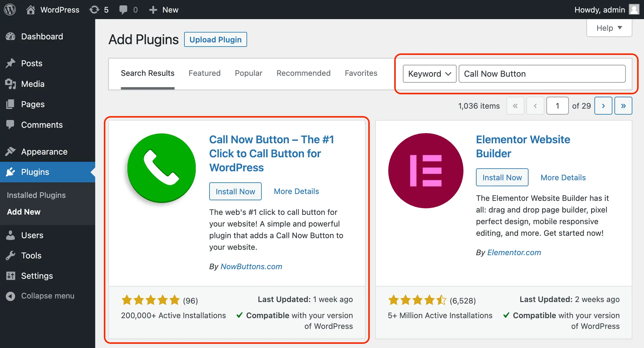
Task: Click the current page number field
Action: pyautogui.click(x=557, y=106)
